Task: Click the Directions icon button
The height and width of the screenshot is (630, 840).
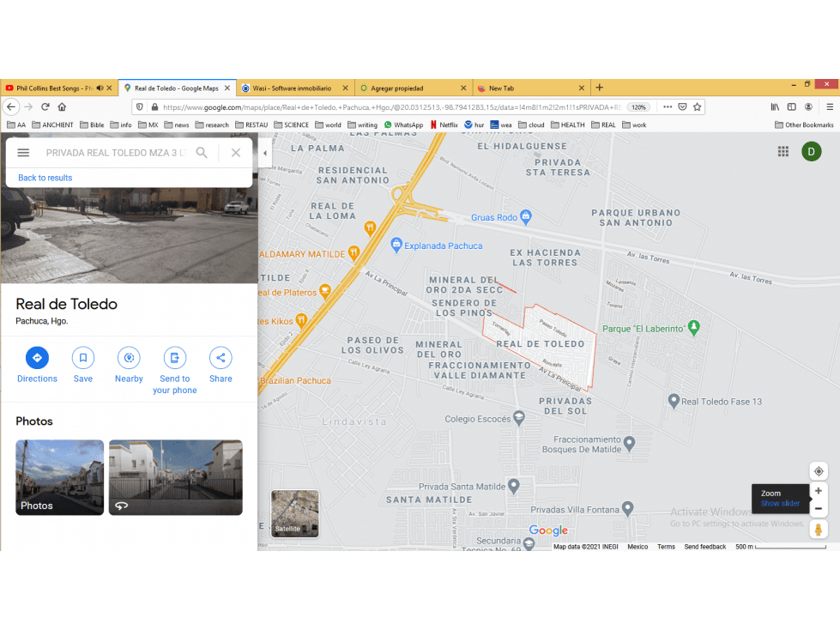Action: [x=37, y=358]
